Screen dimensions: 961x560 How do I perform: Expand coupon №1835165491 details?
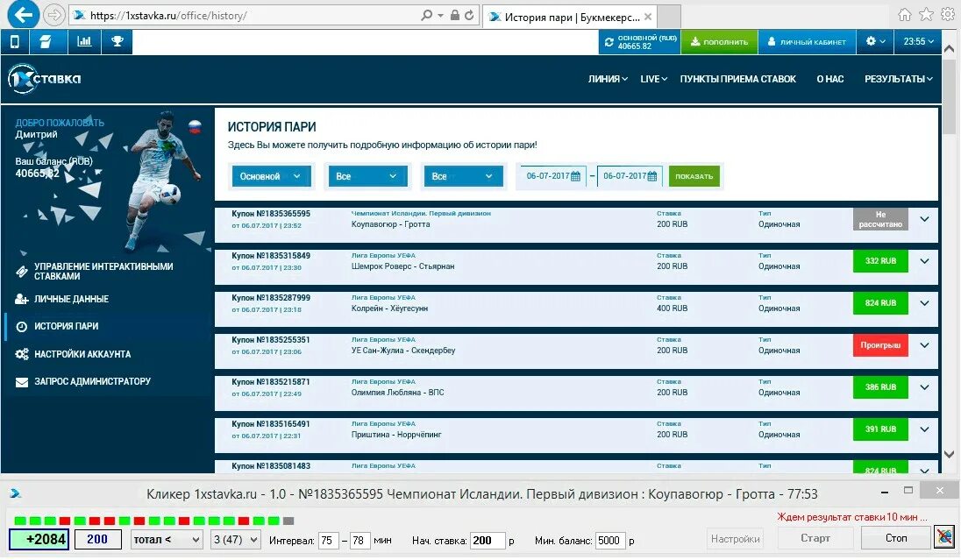coord(924,429)
